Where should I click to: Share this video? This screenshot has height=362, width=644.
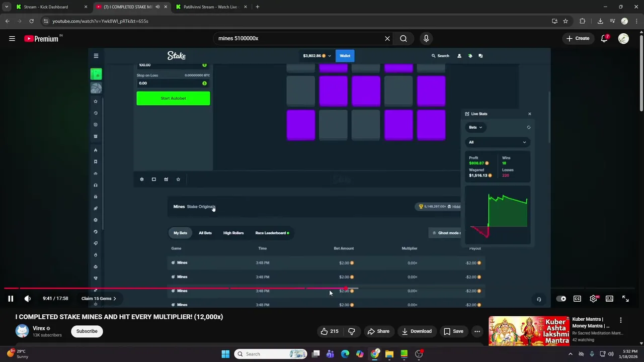[x=378, y=331]
